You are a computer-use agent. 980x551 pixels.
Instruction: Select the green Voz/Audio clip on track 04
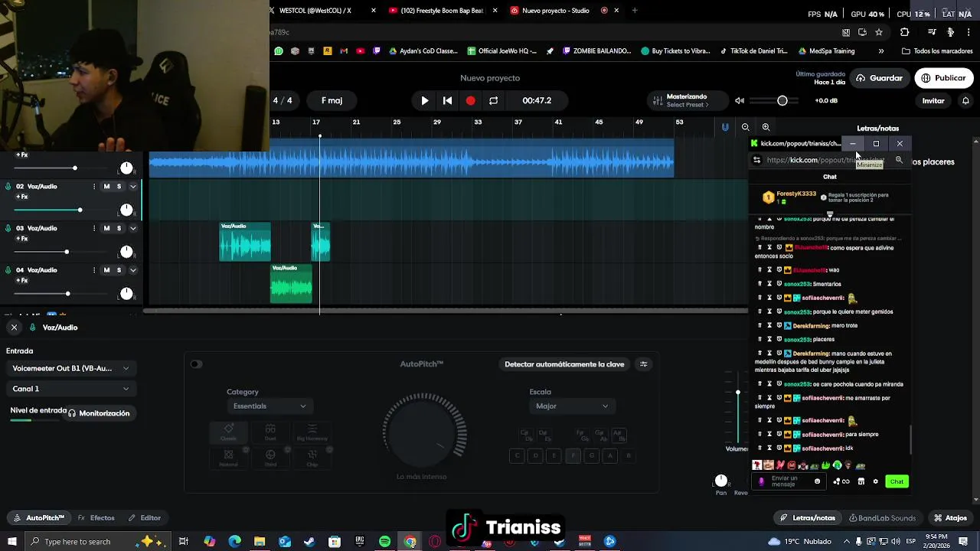(x=291, y=284)
